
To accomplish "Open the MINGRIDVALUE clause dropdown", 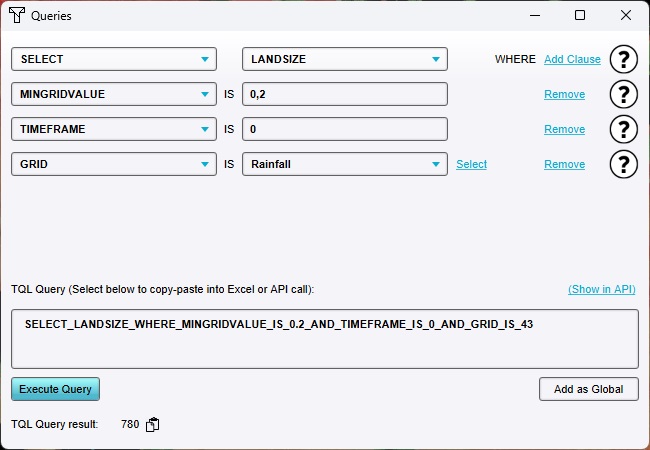I will tap(113, 94).
